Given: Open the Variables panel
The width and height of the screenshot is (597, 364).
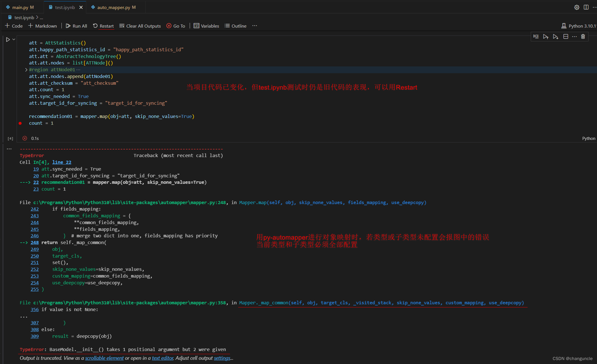Looking at the screenshot, I should coord(206,26).
